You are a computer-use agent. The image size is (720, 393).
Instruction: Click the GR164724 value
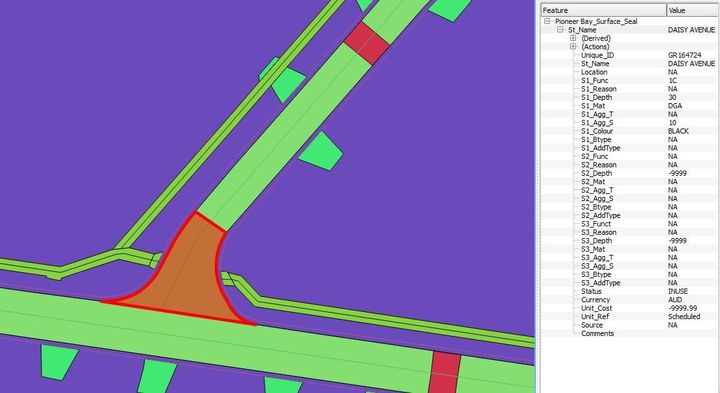click(x=684, y=55)
